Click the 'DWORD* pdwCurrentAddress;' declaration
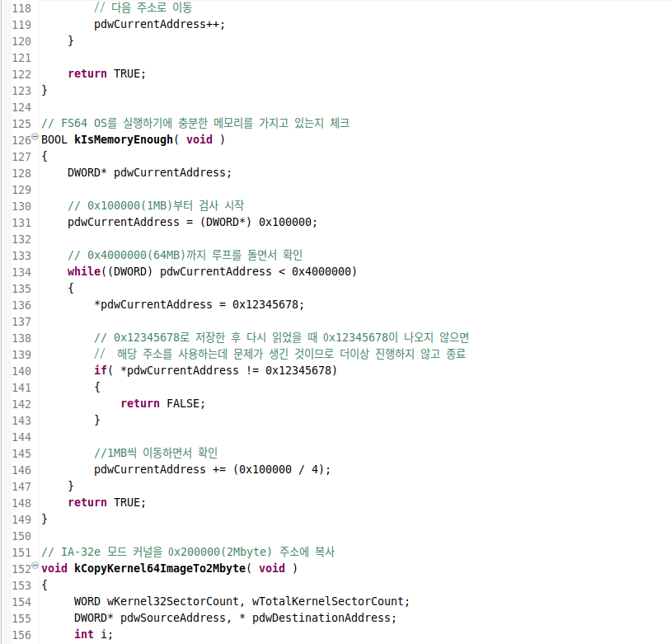The image size is (671, 644). (149, 173)
